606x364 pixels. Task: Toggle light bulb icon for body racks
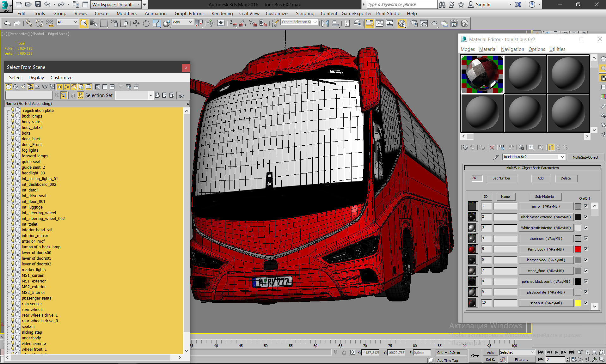[x=13, y=122]
